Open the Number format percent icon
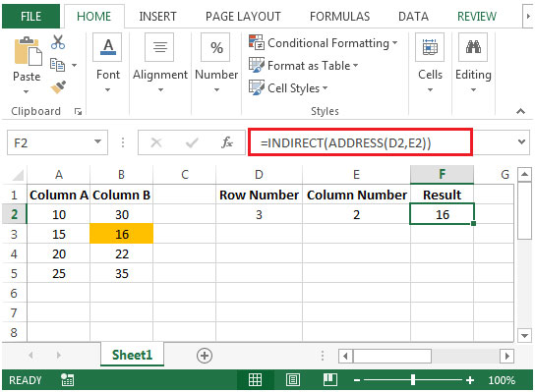 click(x=216, y=47)
